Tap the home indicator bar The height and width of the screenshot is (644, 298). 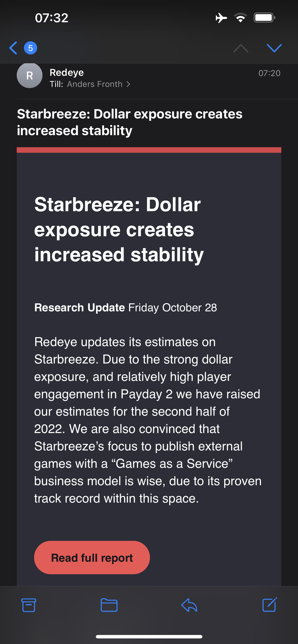149,637
